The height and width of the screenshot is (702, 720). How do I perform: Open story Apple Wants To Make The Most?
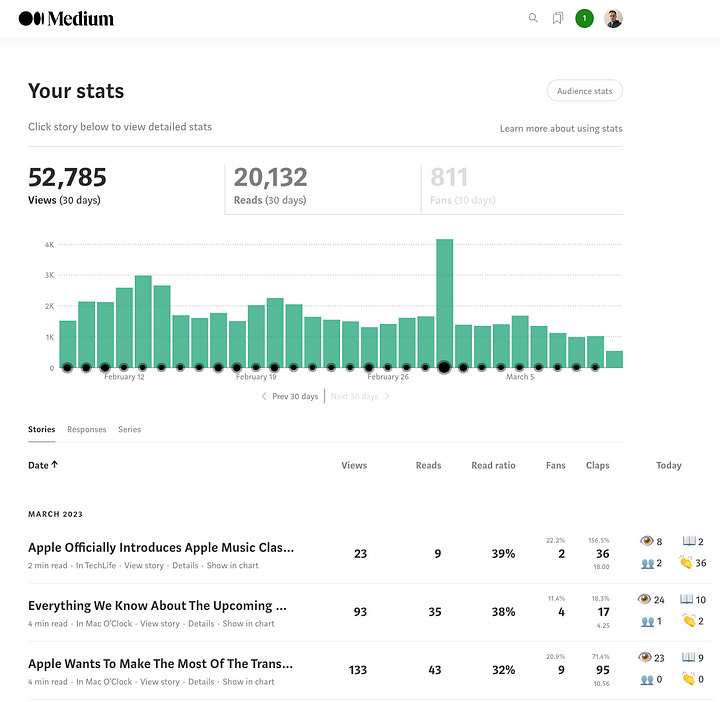(x=160, y=664)
